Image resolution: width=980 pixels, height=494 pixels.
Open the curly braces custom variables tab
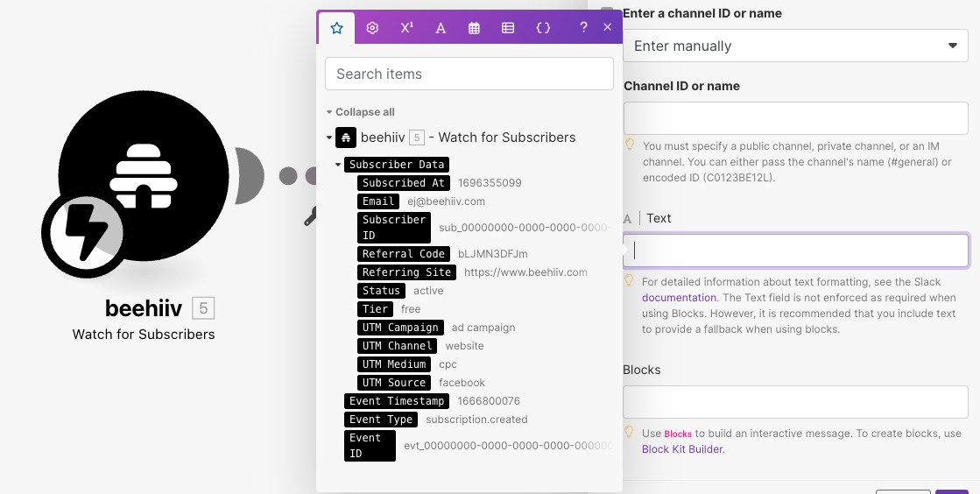pos(543,28)
